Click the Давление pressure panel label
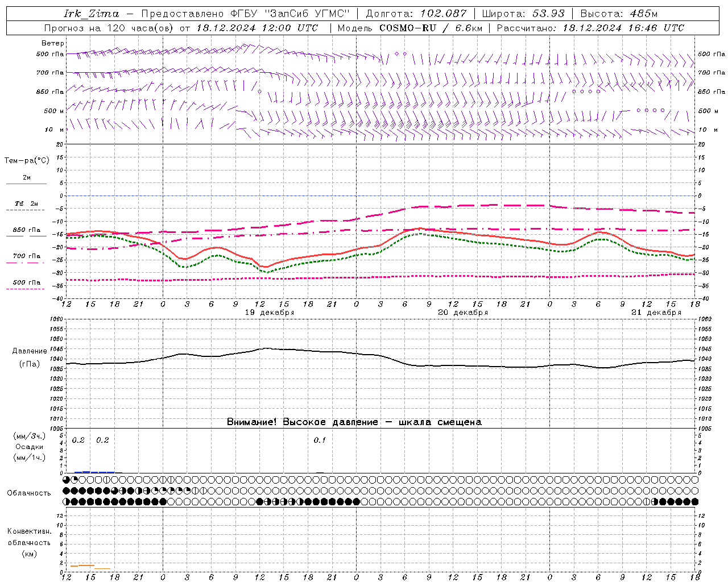Viewport: 728px width, 582px height. tap(30, 351)
